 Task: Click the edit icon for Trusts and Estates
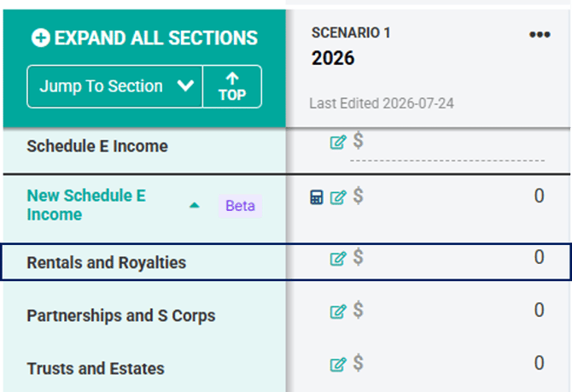pyautogui.click(x=338, y=365)
